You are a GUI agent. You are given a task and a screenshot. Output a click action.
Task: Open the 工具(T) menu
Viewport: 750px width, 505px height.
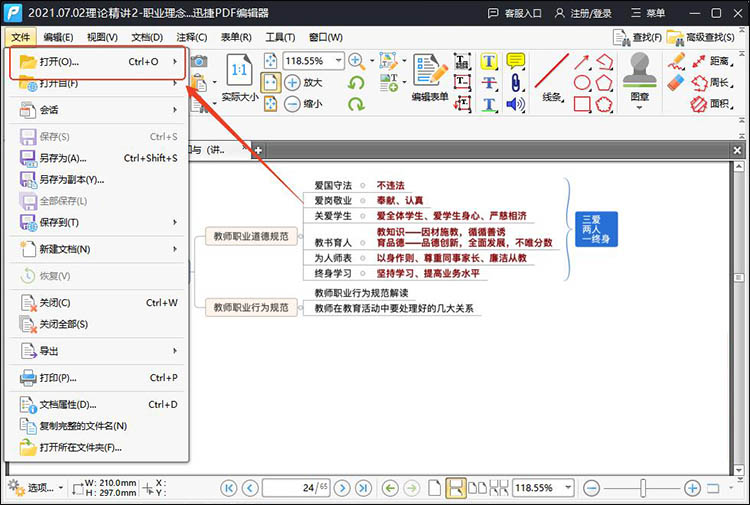click(280, 37)
